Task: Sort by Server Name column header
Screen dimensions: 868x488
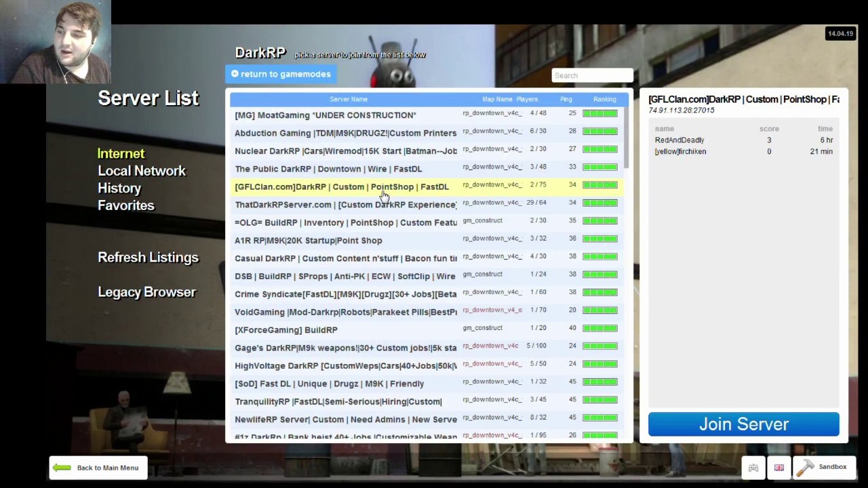Action: click(x=349, y=99)
